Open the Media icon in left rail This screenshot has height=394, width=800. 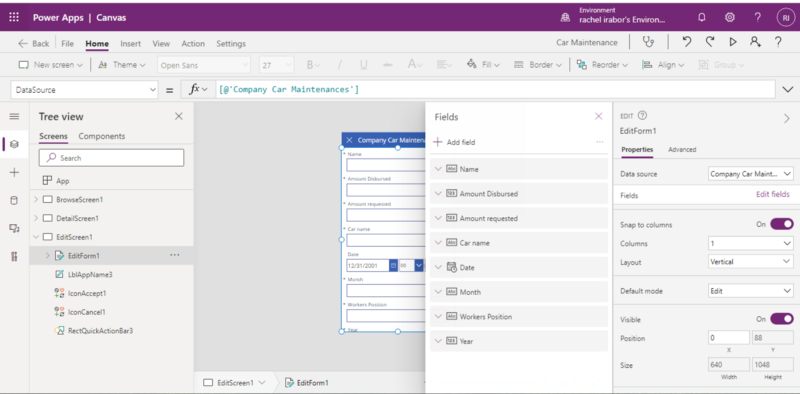14,228
